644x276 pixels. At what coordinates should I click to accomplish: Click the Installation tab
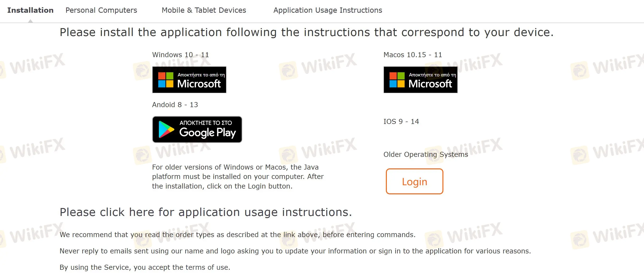pyautogui.click(x=30, y=10)
